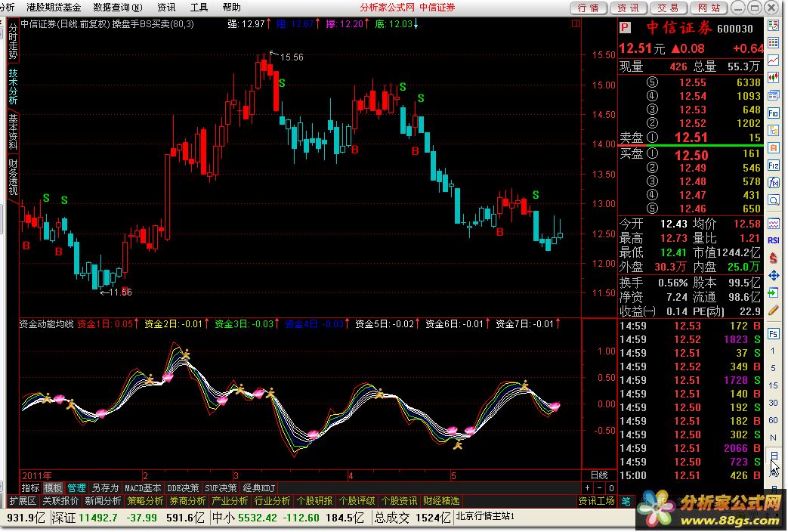788x532 pixels.
Task: Click the minus button beside 日线
Action: click(x=600, y=487)
